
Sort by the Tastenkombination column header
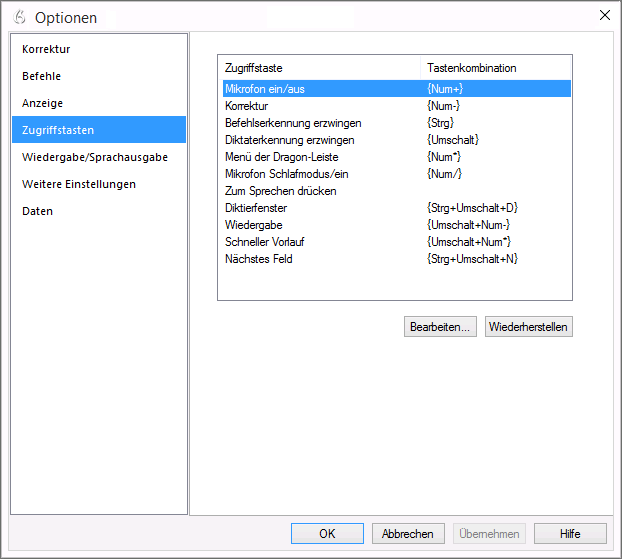[495, 68]
